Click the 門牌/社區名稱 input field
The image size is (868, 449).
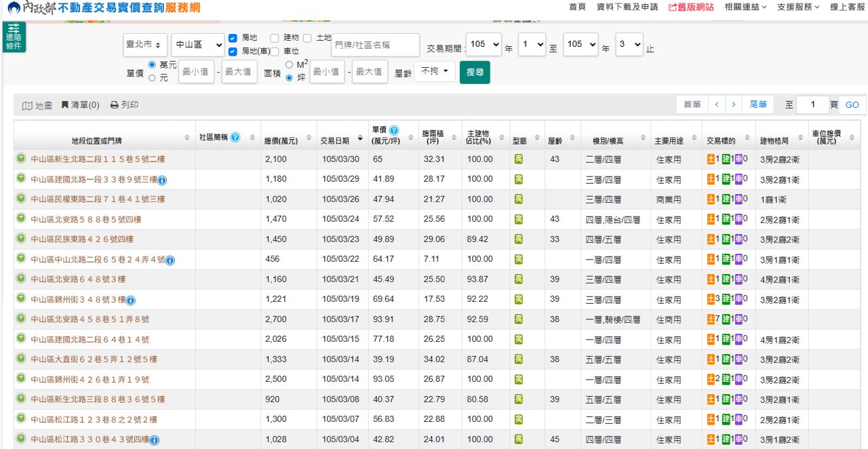(375, 45)
